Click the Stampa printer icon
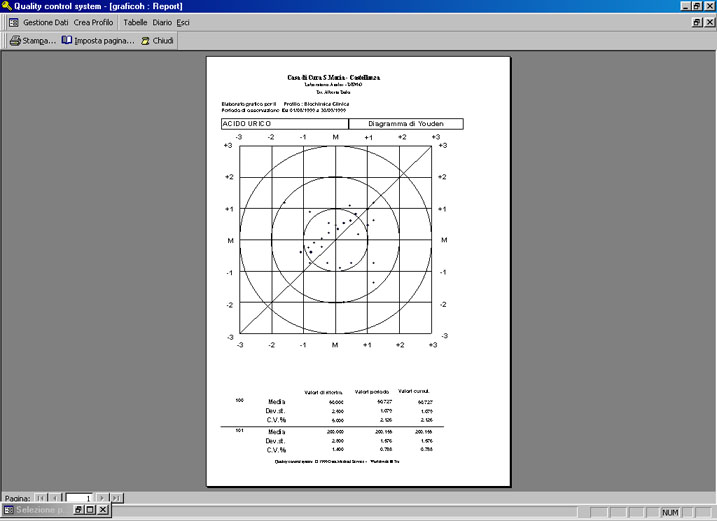717x521 pixels. click(x=15, y=41)
